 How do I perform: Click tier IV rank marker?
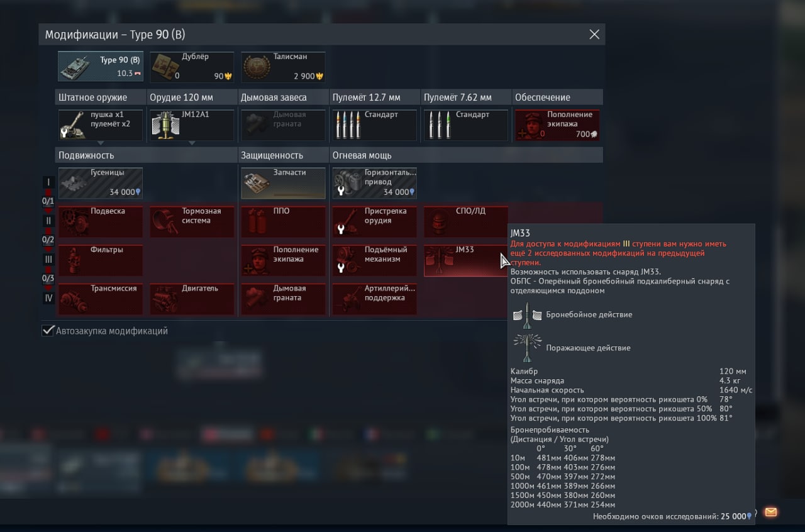click(48, 298)
